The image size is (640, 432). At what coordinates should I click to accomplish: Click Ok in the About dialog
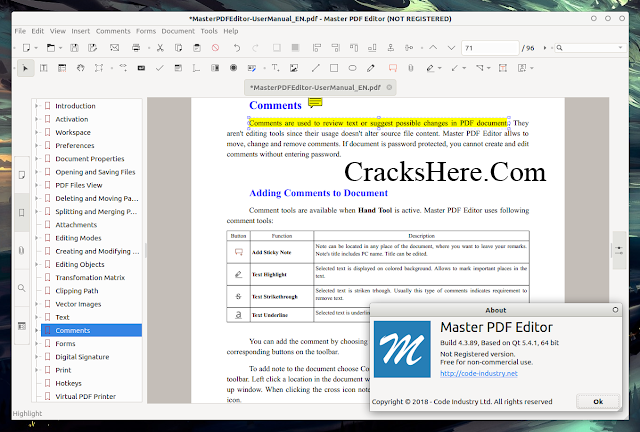tap(598, 402)
